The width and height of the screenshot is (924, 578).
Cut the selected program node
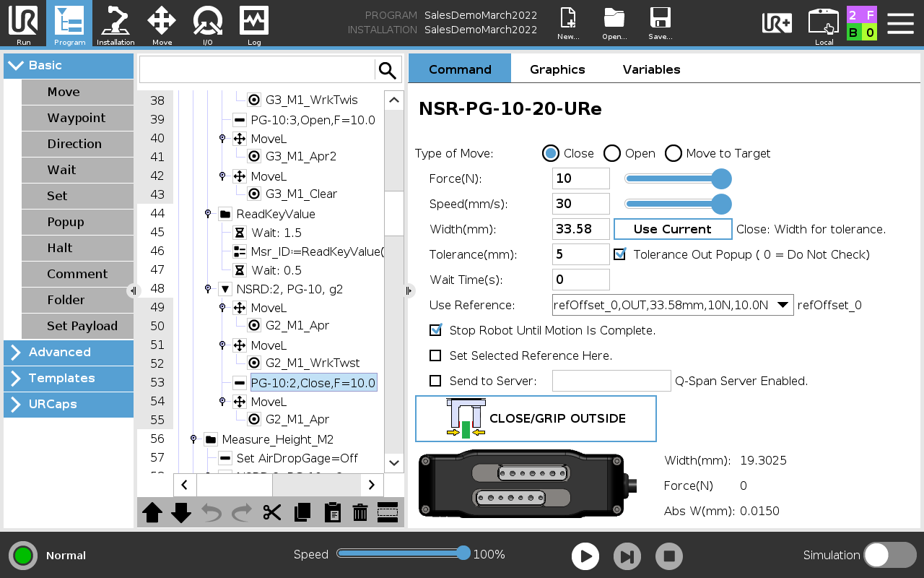click(x=271, y=512)
